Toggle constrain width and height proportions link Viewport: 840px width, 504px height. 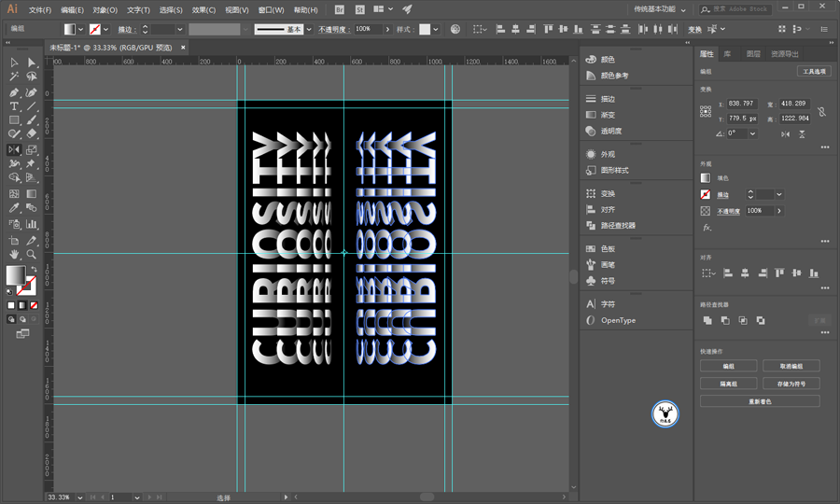(x=821, y=111)
